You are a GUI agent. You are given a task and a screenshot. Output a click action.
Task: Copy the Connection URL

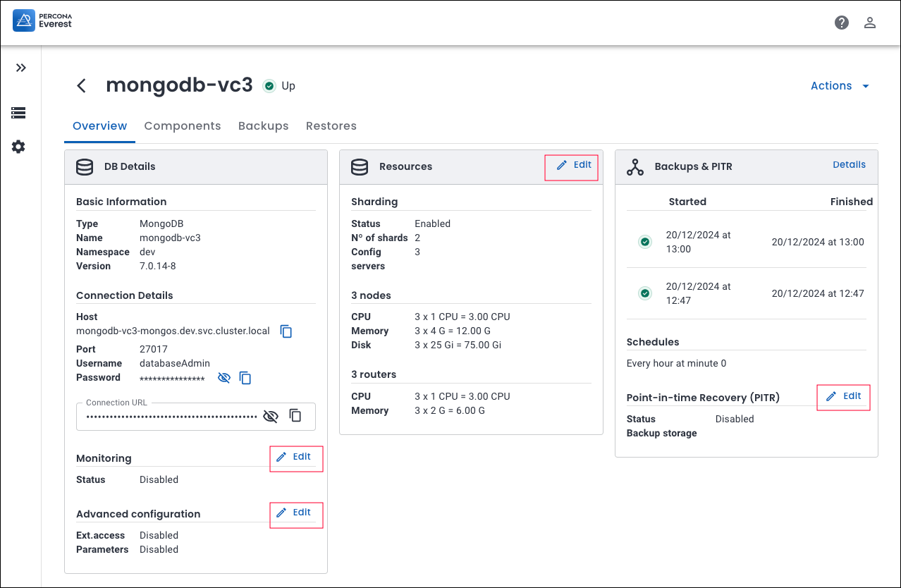[296, 416]
